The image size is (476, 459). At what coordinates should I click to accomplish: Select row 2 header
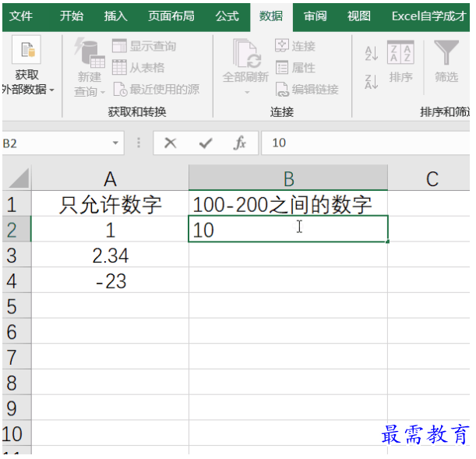point(16,229)
